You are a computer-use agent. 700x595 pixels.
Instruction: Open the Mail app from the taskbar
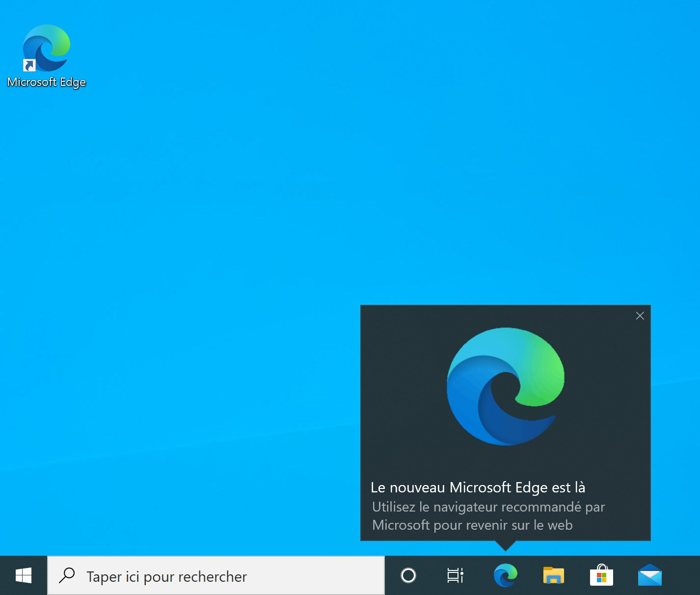650,575
